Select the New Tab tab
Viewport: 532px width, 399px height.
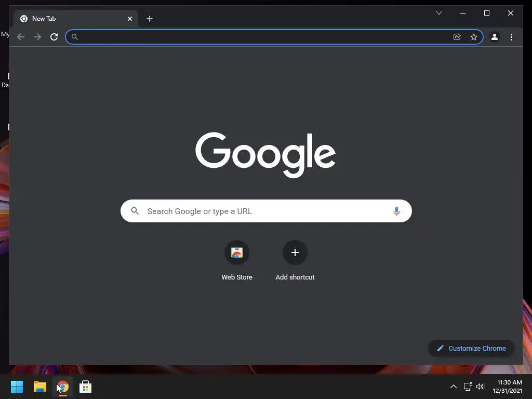pos(76,19)
